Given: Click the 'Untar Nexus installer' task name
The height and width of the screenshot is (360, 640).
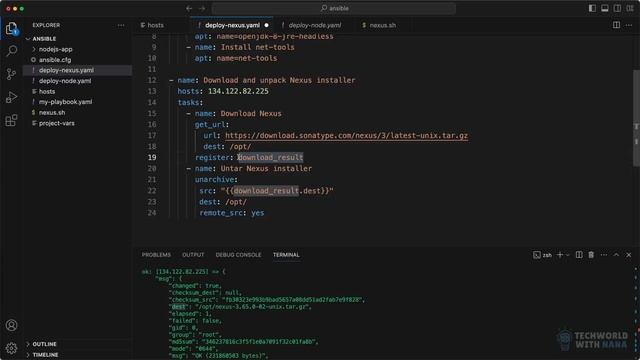Looking at the screenshot, I should coord(266,169).
